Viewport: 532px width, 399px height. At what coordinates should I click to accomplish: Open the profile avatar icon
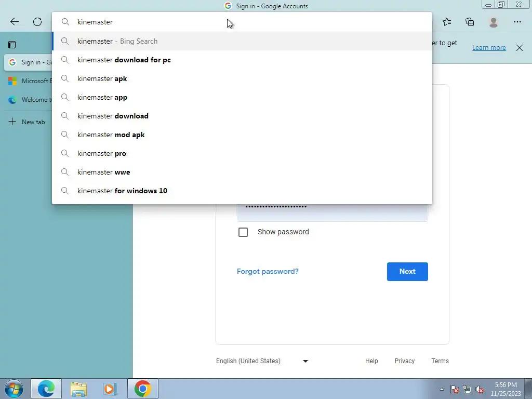click(x=494, y=22)
